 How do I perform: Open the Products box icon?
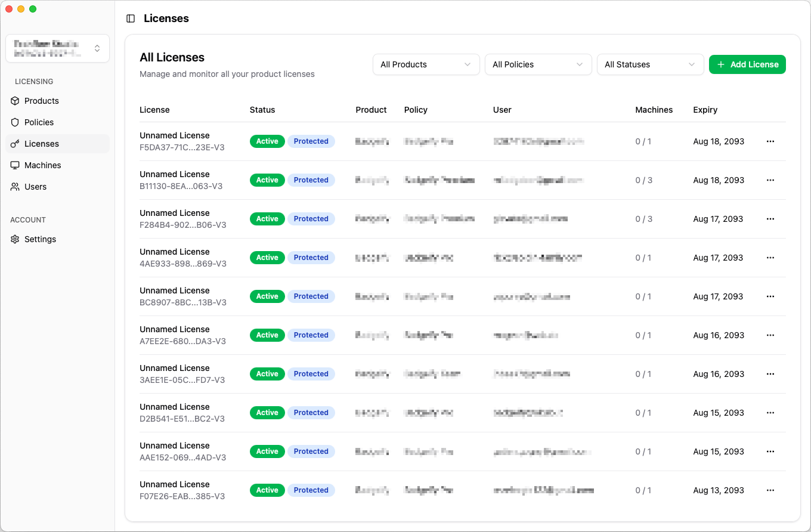click(15, 101)
